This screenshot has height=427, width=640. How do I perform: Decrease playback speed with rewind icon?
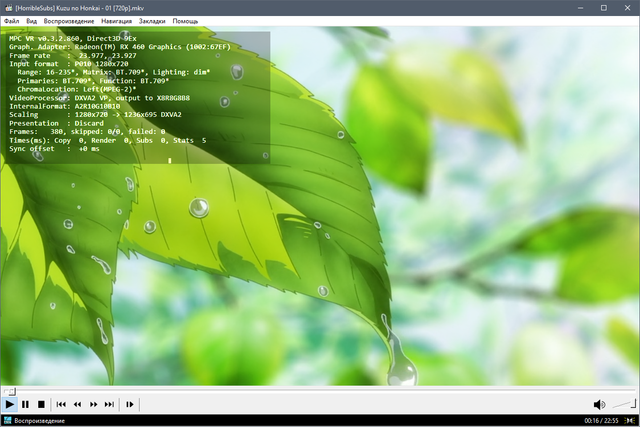tap(77, 404)
